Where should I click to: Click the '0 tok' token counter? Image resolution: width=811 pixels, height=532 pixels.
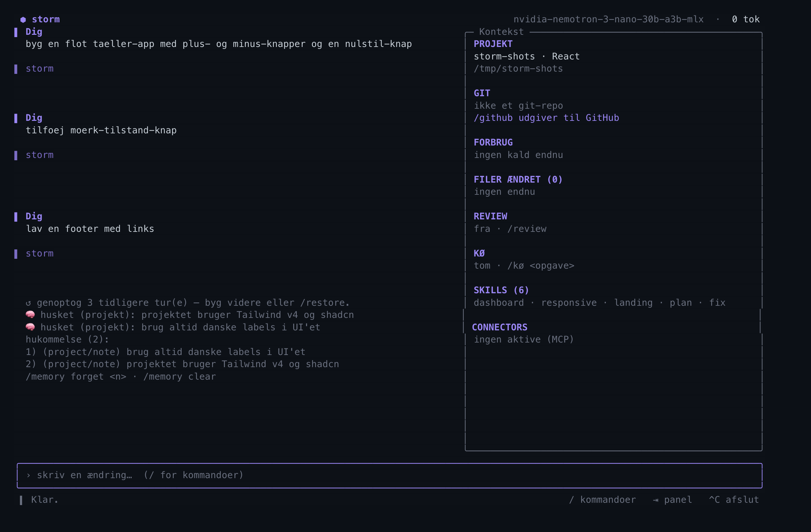(x=746, y=19)
